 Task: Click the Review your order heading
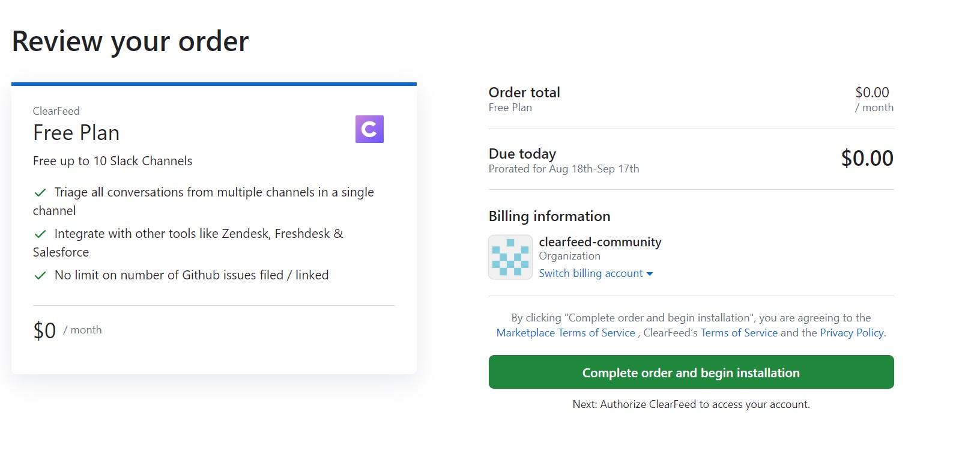130,41
